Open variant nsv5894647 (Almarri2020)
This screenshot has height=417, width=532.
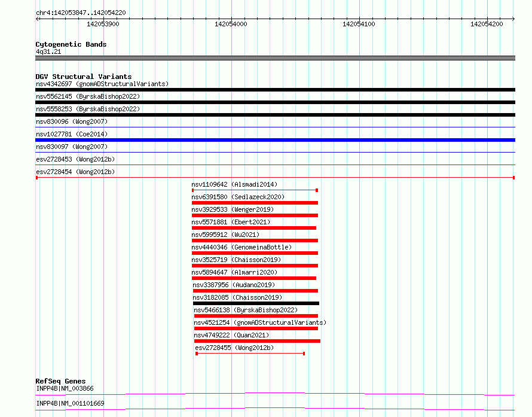[x=234, y=272]
